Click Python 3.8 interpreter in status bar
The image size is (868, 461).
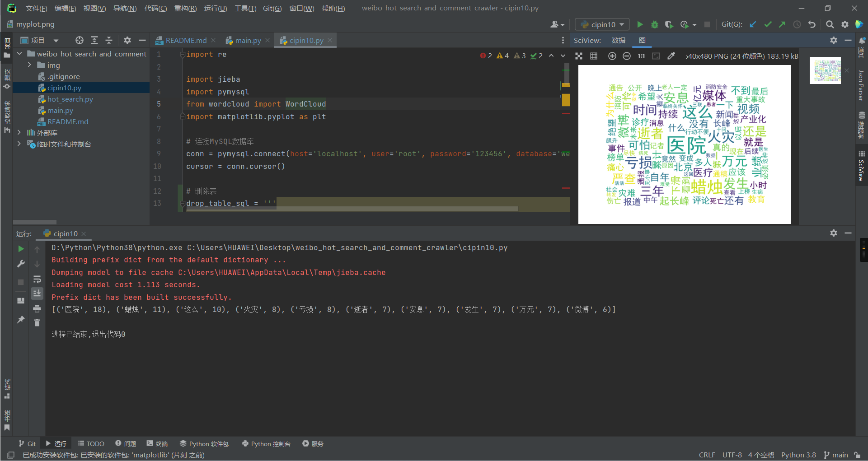pos(798,455)
